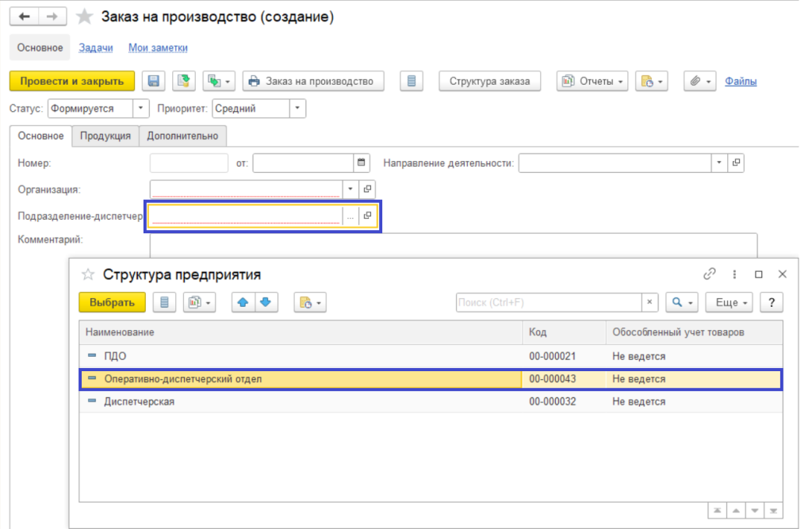The width and height of the screenshot is (812, 529).
Task: Select the ПДО row
Action: (x=431, y=356)
